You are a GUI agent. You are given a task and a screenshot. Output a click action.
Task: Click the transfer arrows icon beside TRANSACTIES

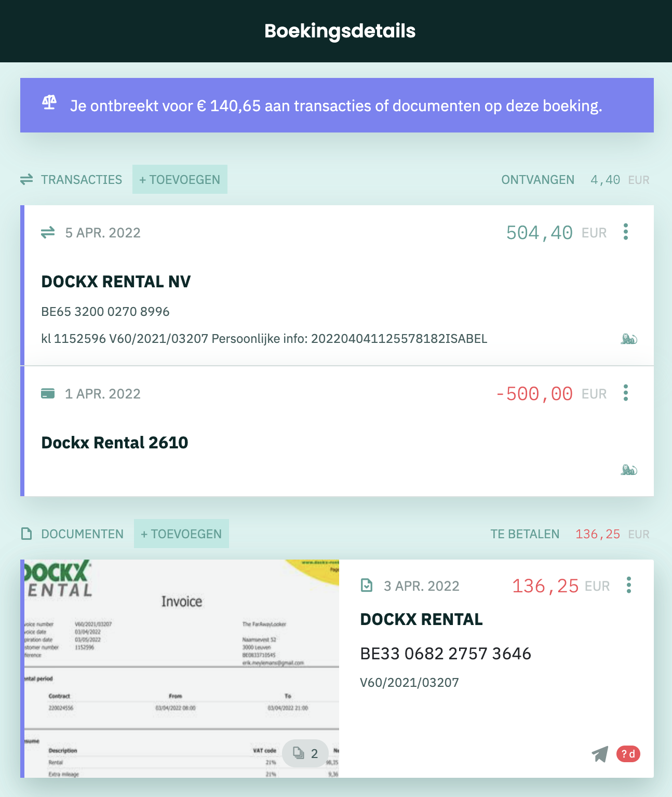click(26, 180)
